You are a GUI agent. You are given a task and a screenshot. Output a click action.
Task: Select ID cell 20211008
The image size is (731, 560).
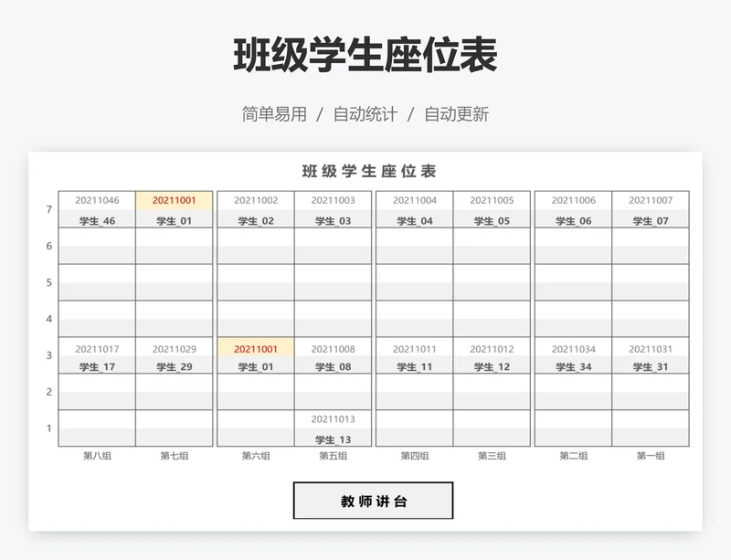pyautogui.click(x=333, y=347)
